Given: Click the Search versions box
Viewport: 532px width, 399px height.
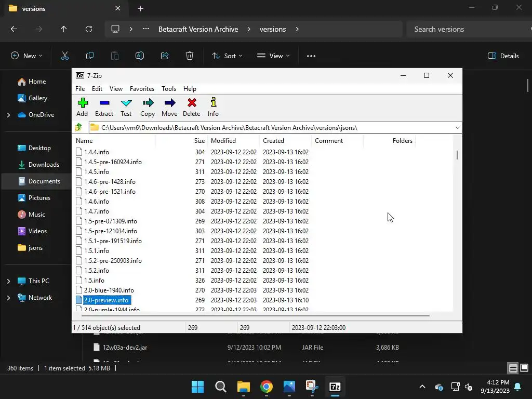Looking at the screenshot, I should coord(468,29).
